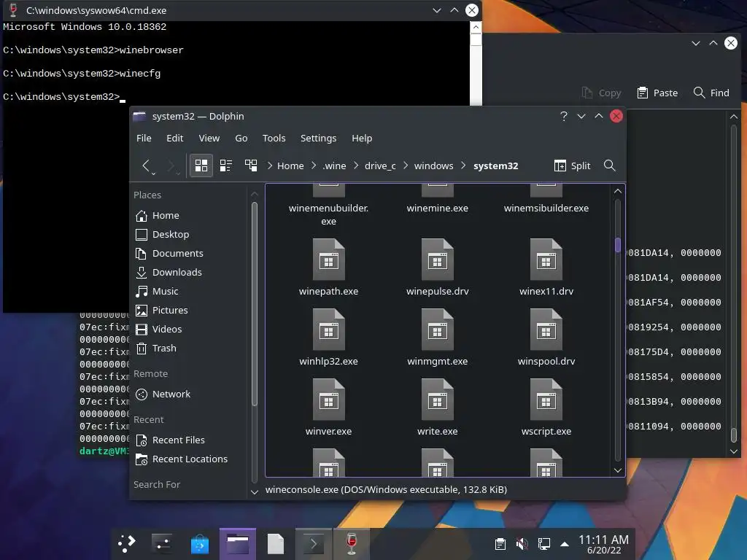The image size is (747, 560).
Task: Open the File menu in Dolphin
Action: 144,138
